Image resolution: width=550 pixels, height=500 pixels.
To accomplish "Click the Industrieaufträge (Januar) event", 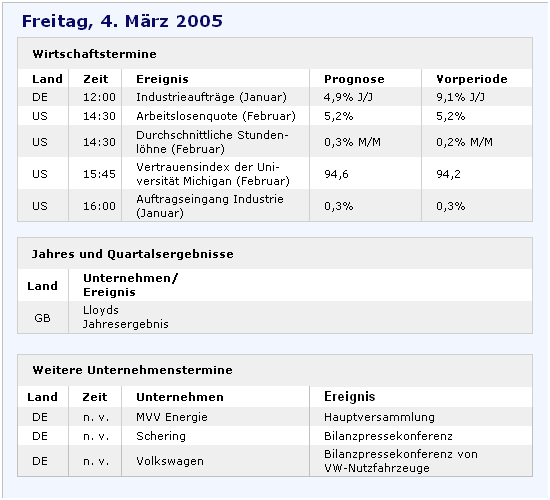I will 211,97.
